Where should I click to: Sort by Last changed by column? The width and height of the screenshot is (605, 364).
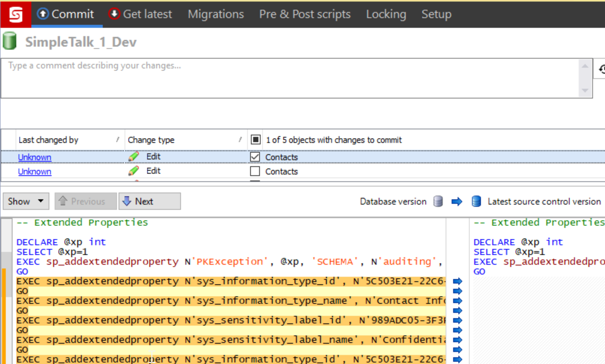tap(48, 140)
